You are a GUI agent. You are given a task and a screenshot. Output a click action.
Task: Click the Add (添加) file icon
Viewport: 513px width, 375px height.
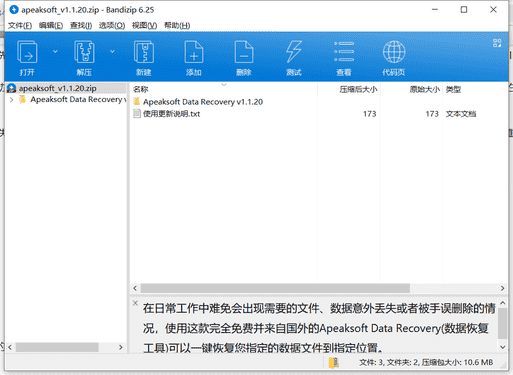tap(194, 52)
